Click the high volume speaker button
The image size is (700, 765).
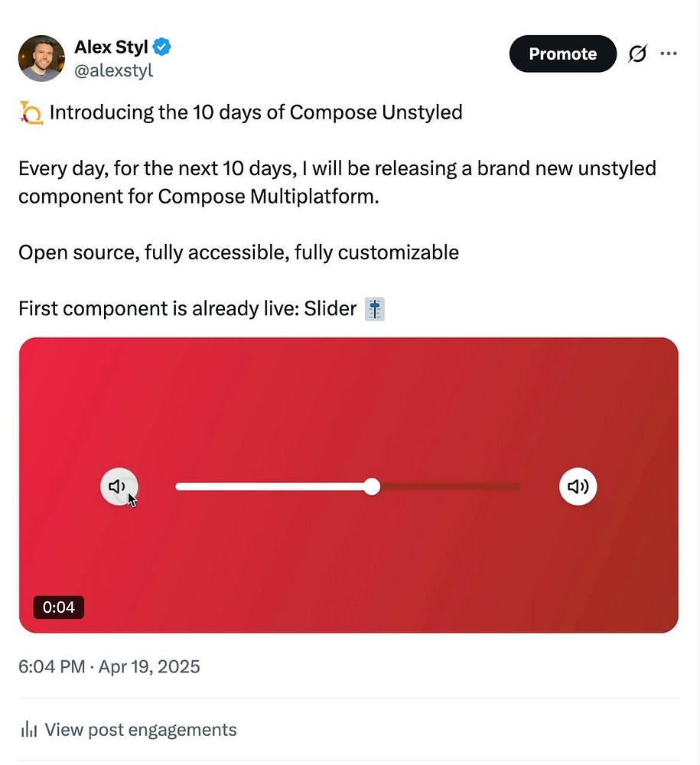coord(578,487)
